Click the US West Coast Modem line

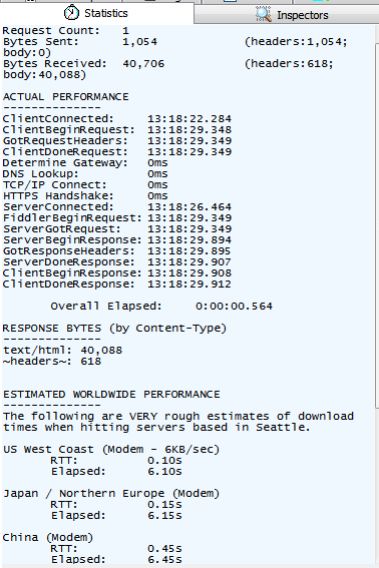pyautogui.click(x=111, y=450)
